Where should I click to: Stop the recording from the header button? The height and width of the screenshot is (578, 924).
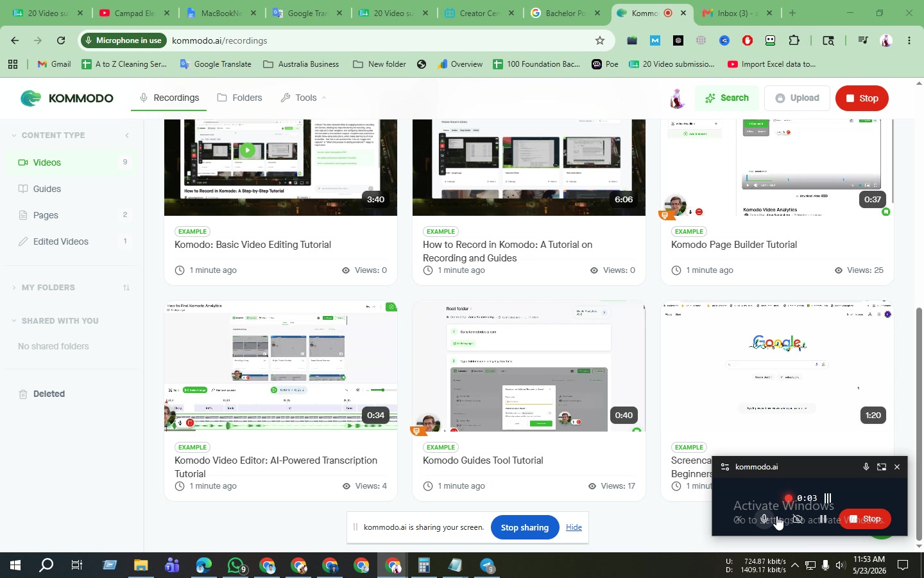coord(862,98)
